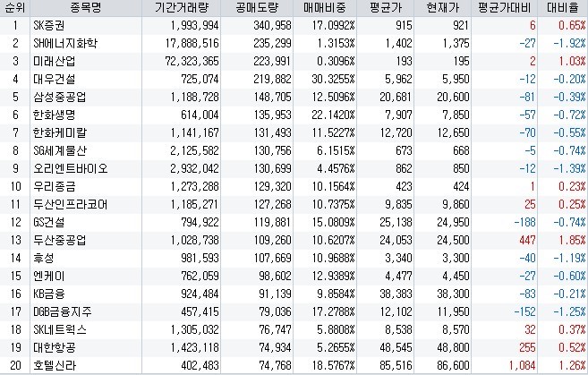
Task: Select the 한화생명 stock name
Action: 55,115
